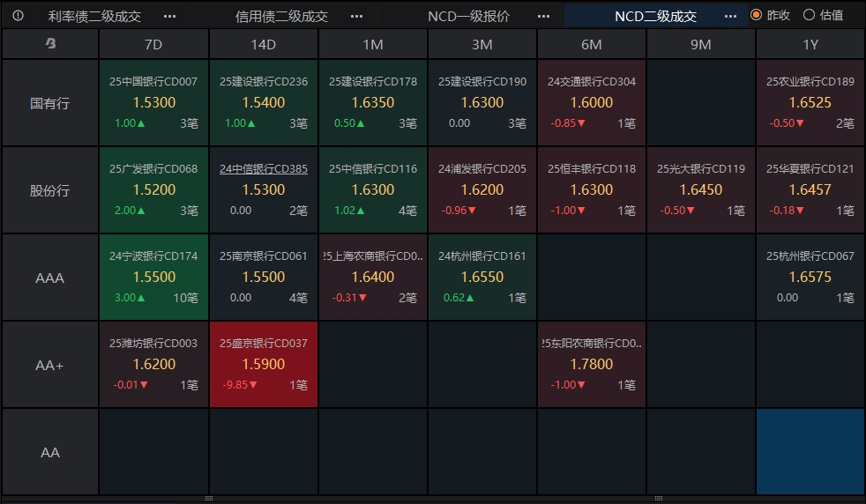This screenshot has height=504, width=866.
Task: Select the highlighted blue AA 1Y cell
Action: pyautogui.click(x=810, y=452)
